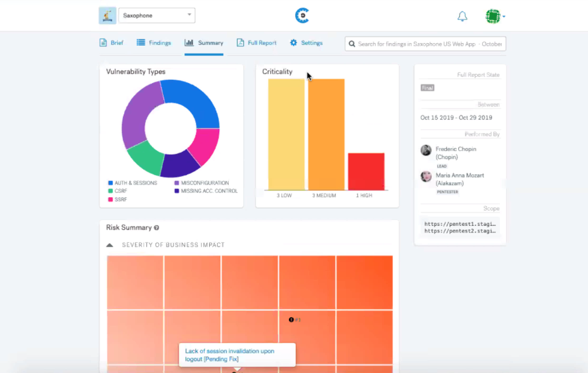Open the Settings tab
The height and width of the screenshot is (373, 588).
pyautogui.click(x=306, y=43)
